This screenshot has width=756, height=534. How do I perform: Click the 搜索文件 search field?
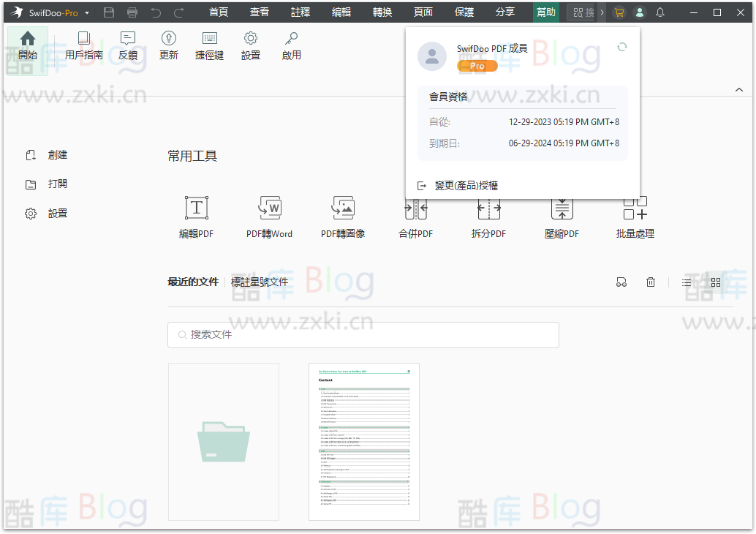tap(363, 334)
